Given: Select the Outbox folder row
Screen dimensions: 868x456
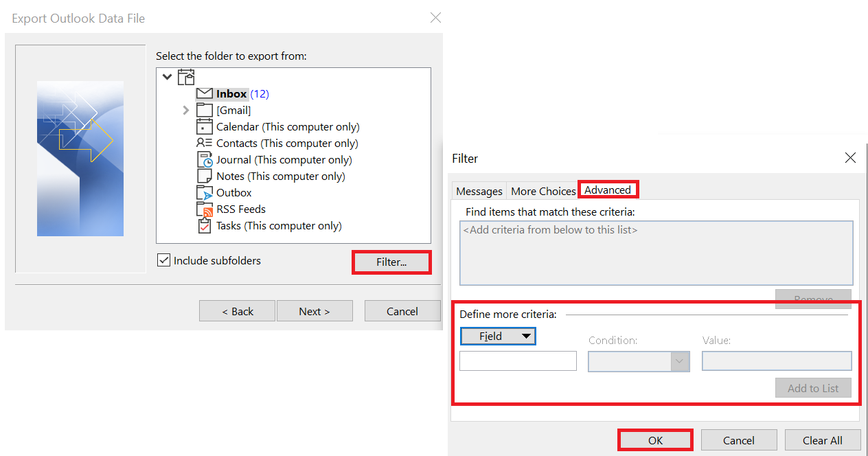Looking at the screenshot, I should point(225,192).
